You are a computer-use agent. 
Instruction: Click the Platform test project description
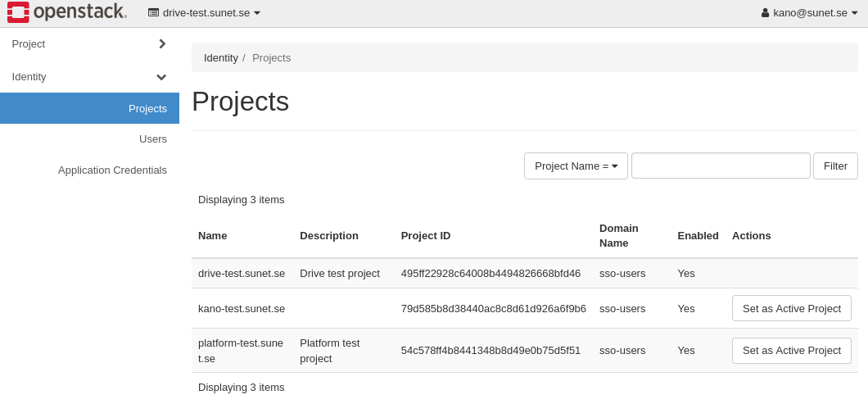pos(330,351)
